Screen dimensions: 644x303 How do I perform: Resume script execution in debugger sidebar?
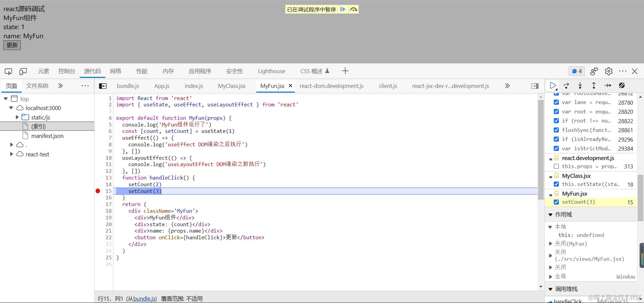pos(553,86)
